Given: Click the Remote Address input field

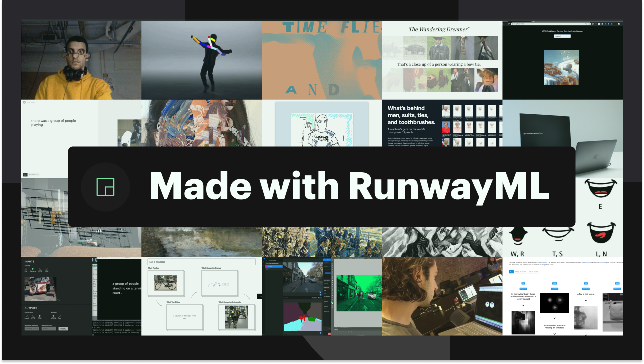Looking at the screenshot, I should pos(31,329).
